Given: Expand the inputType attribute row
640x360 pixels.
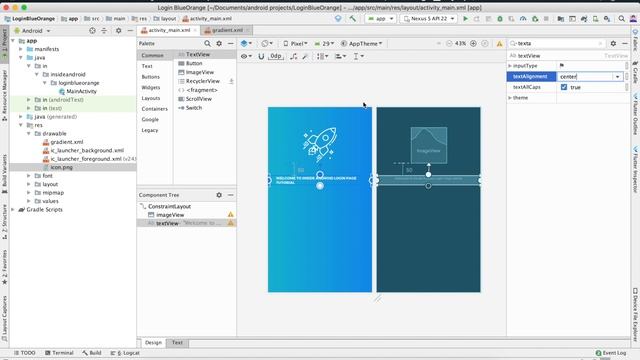Looking at the screenshot, I should click(510, 66).
